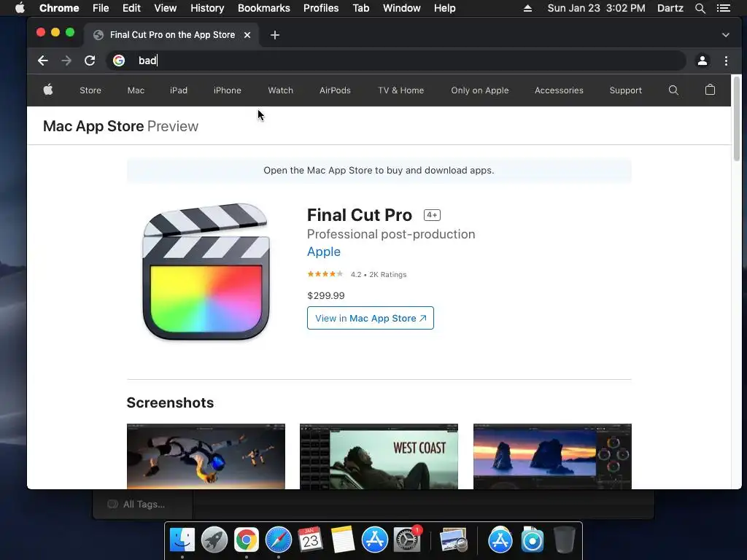Viewport: 747px width, 560px height.
Task: Go to Only on Apple section
Action: 480,90
